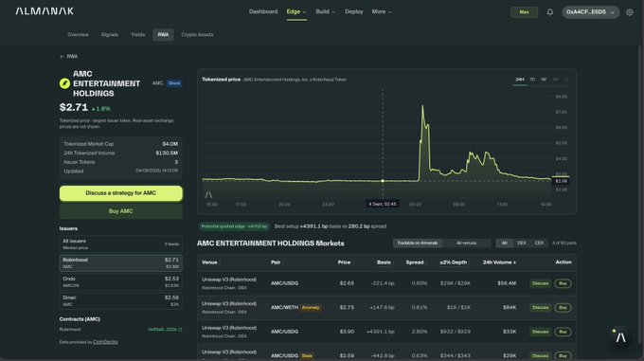Click Buy on the $3.90 price row
The image size is (644, 361).
pyautogui.click(x=563, y=332)
